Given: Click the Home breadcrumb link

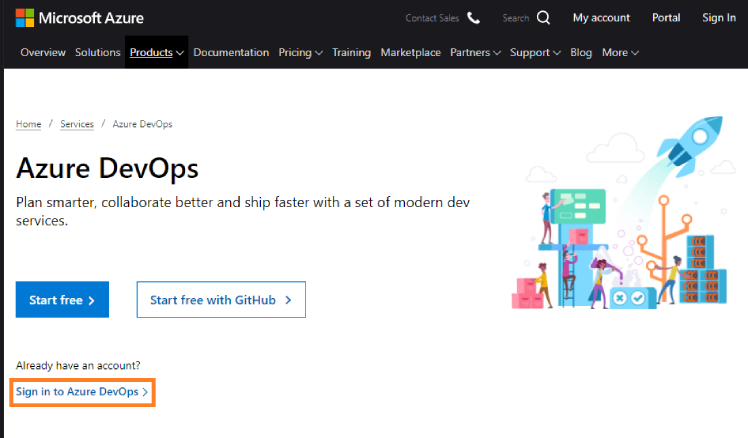Looking at the screenshot, I should (x=29, y=124).
